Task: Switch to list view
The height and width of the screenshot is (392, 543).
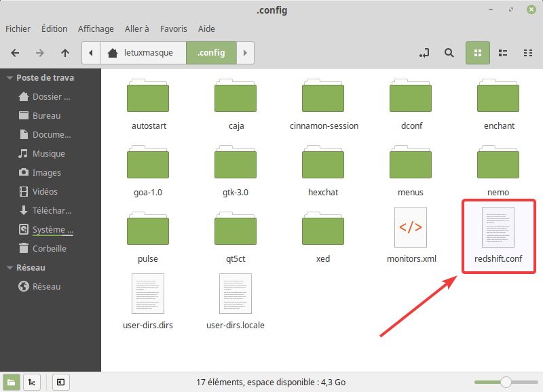Action: coord(503,52)
